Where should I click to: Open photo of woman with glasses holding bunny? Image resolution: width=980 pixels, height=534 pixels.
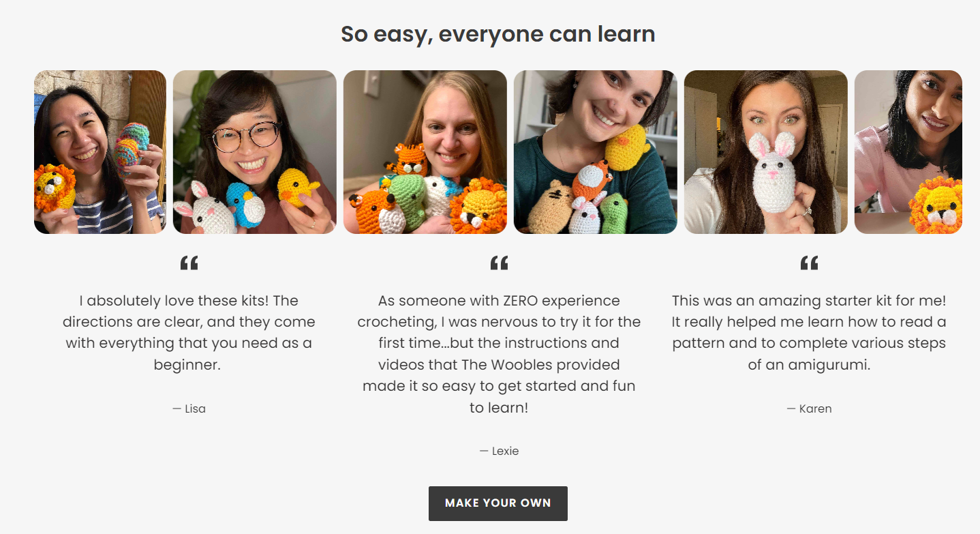tap(255, 152)
